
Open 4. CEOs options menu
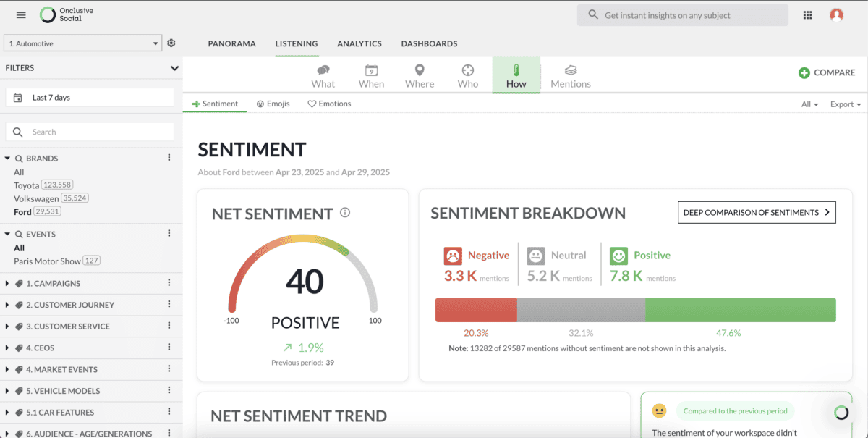(x=169, y=348)
